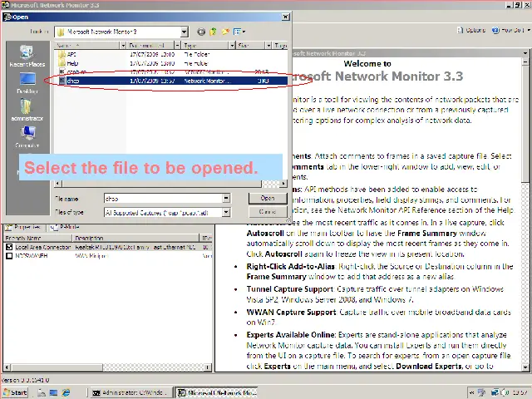Click the Cancel button in Open dialog
This screenshot has width=532, height=399.
(x=268, y=212)
